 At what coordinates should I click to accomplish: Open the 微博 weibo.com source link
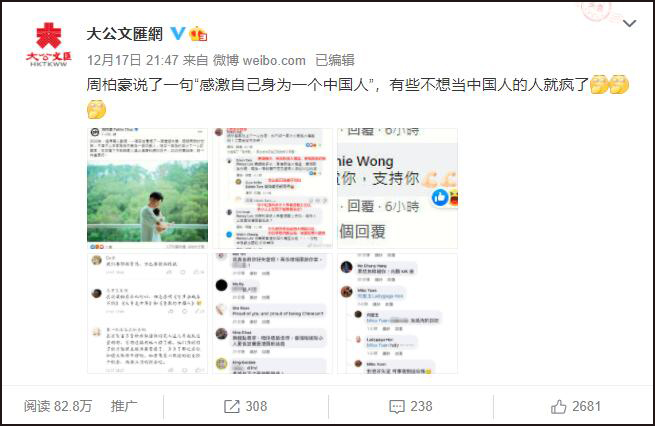coord(259,60)
